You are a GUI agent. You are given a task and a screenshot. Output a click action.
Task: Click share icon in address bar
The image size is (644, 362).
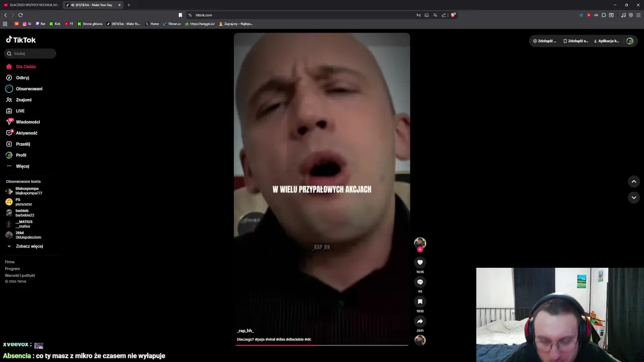[x=444, y=15]
